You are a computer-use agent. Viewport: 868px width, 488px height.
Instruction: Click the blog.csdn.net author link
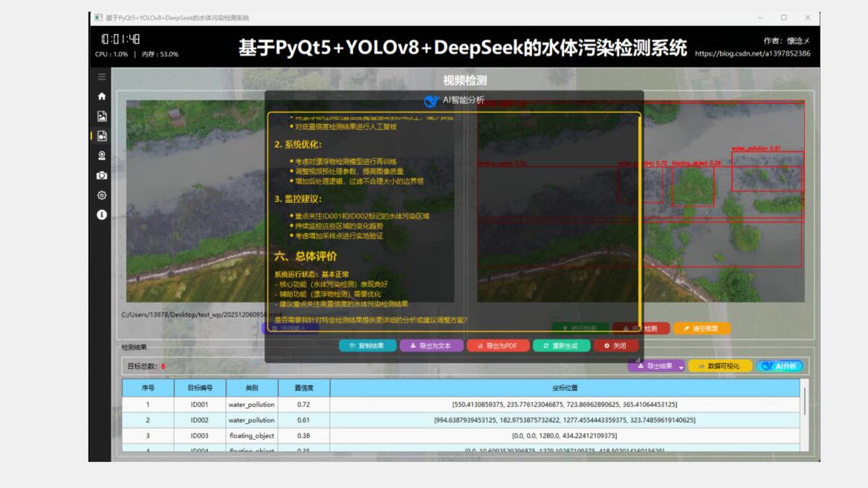click(752, 53)
